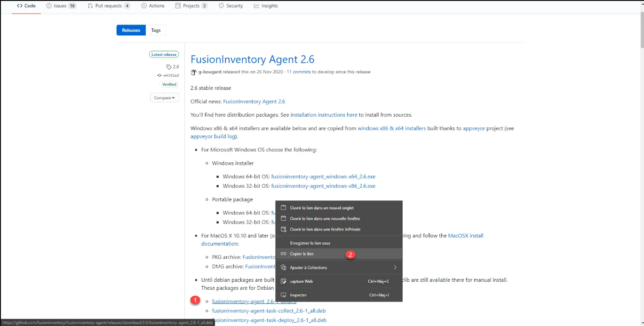
Task: Click the 11 commits link
Action: 299,72
